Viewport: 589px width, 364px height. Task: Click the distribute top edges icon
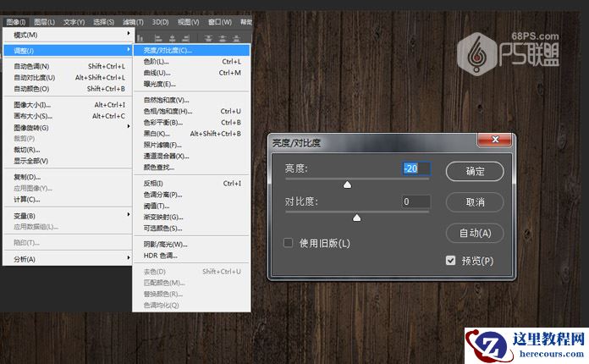coord(209,38)
